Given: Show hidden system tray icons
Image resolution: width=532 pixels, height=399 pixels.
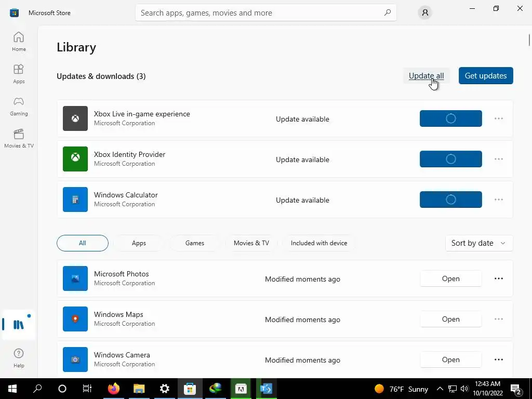Looking at the screenshot, I should 440,389.
